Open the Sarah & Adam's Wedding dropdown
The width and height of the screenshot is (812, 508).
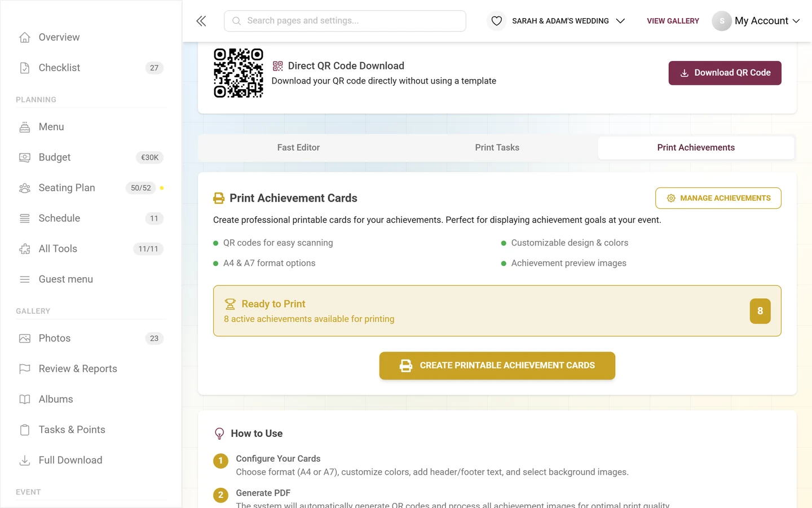tap(568, 21)
